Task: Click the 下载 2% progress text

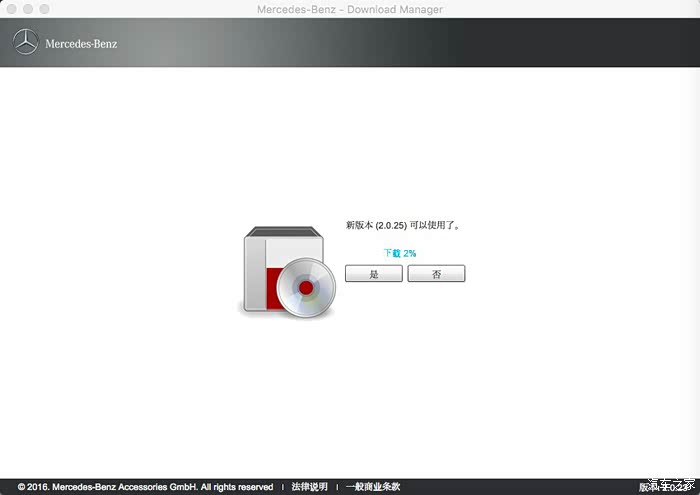Action: tap(400, 253)
